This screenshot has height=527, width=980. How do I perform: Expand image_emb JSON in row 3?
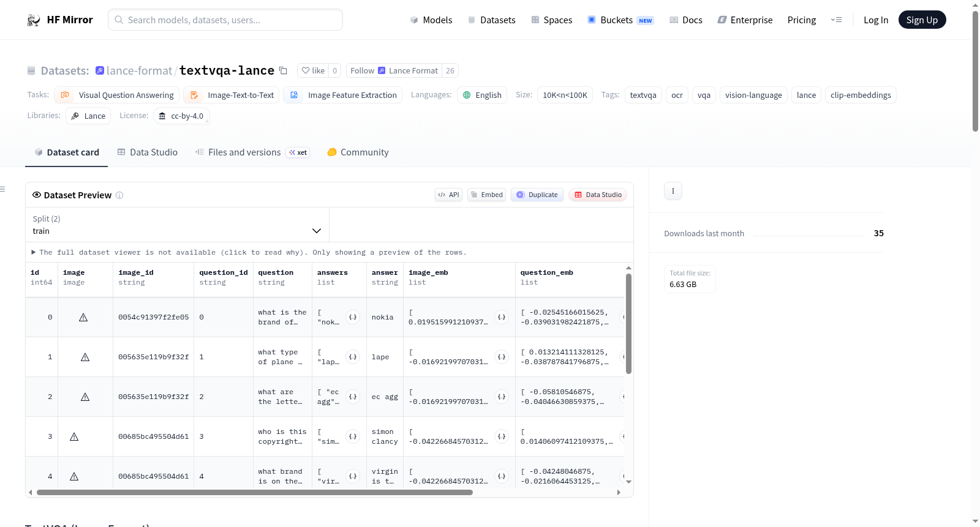[x=502, y=436]
